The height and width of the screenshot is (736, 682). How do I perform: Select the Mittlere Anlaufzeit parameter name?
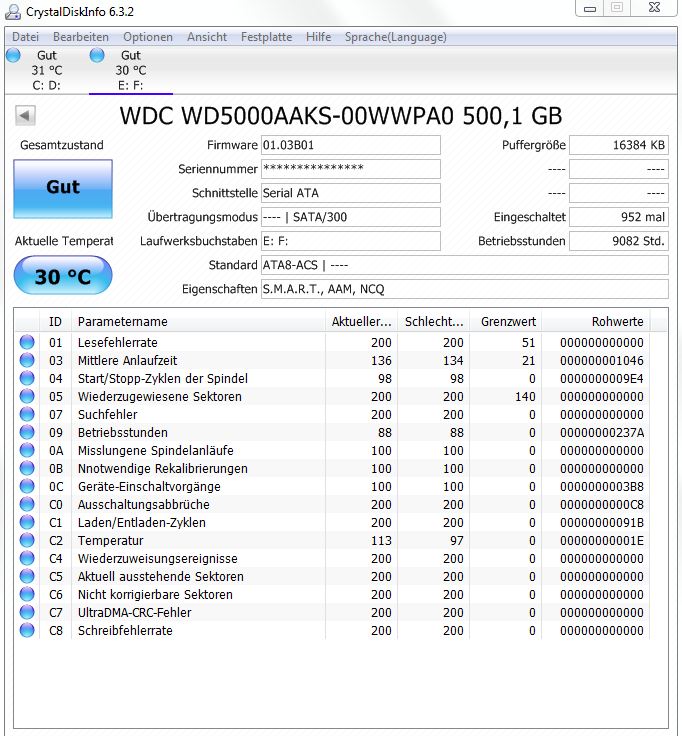coord(128,360)
